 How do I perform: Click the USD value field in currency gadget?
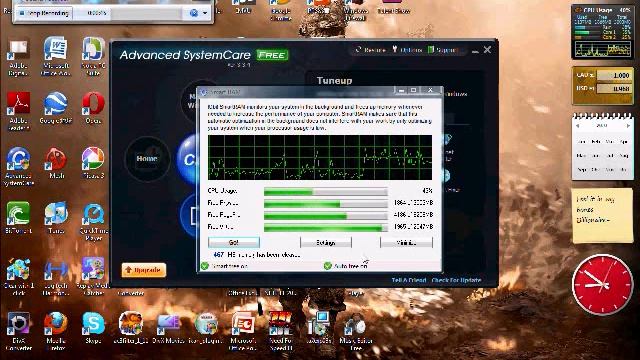coord(614,88)
